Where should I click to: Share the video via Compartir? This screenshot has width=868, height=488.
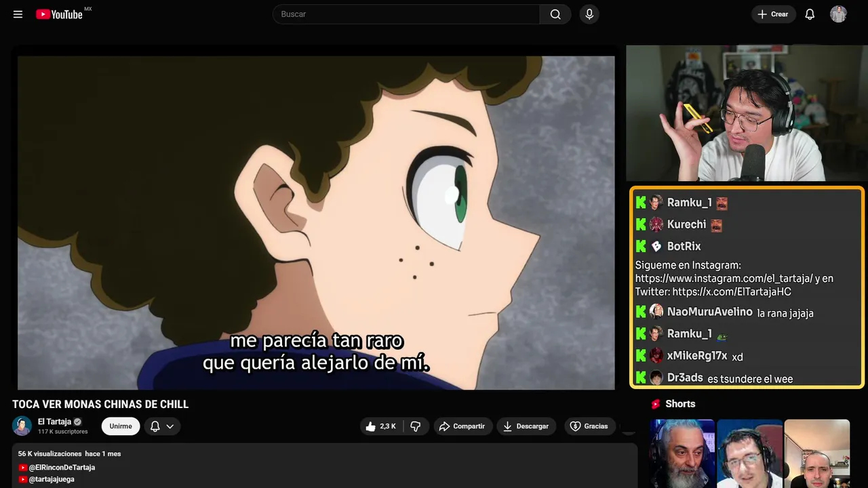click(x=462, y=426)
